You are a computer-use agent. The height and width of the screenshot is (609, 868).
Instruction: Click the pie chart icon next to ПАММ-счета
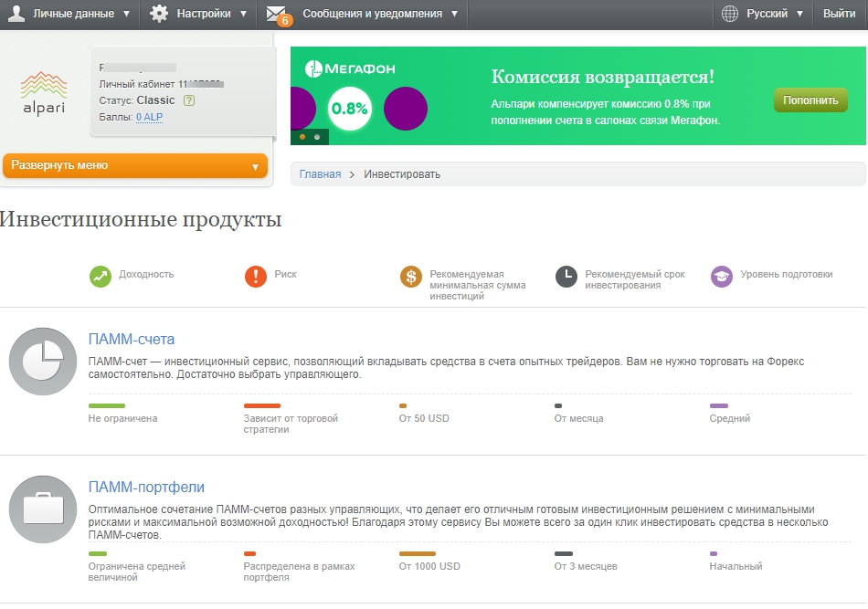pos(42,361)
